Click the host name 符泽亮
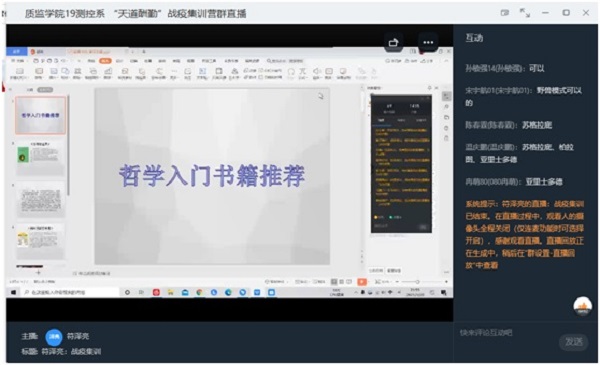 click(x=78, y=336)
